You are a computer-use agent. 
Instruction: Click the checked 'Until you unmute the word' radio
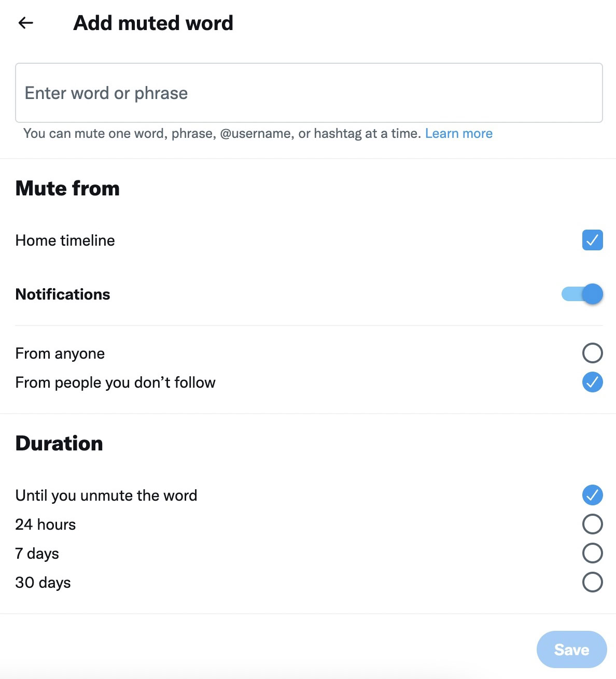click(592, 495)
